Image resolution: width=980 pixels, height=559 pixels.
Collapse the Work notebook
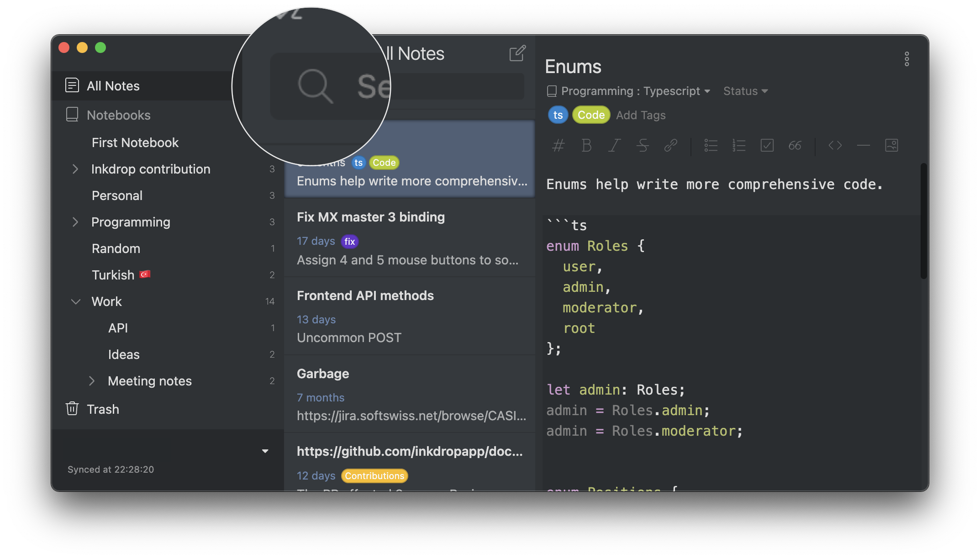click(x=76, y=302)
